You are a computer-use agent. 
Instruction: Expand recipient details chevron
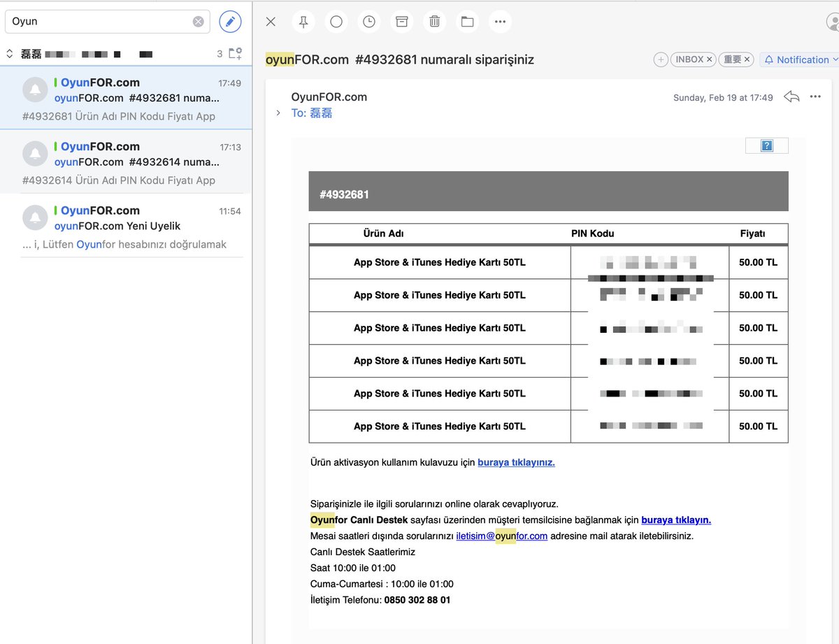pyautogui.click(x=278, y=113)
